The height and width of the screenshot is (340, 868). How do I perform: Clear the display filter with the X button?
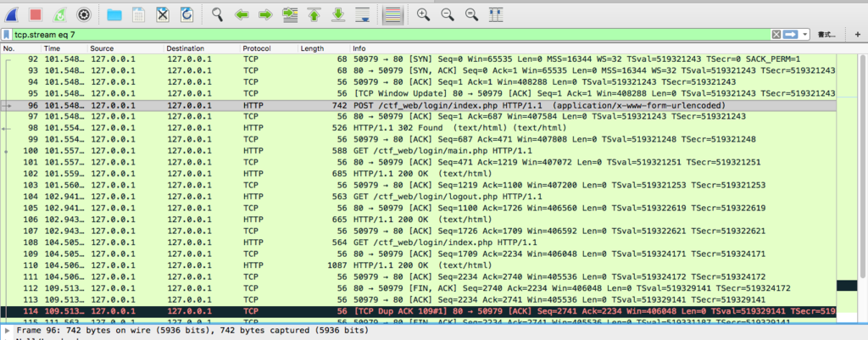click(x=776, y=34)
